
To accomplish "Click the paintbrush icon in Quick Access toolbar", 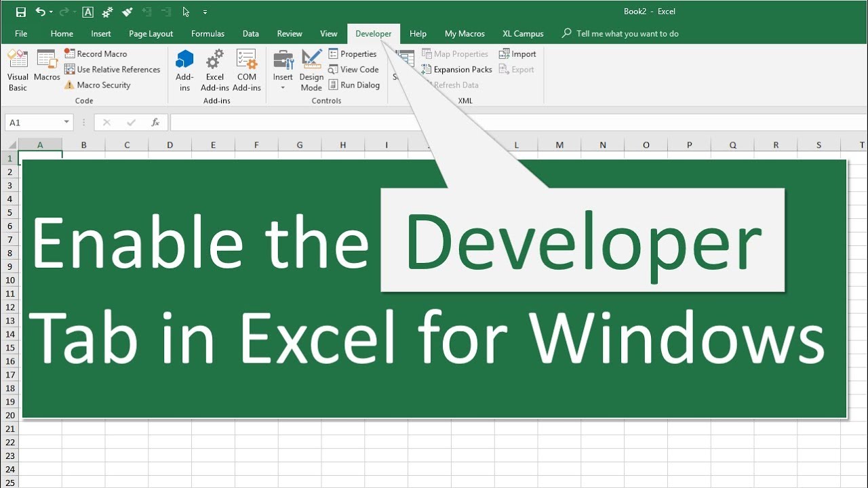I will click(127, 12).
